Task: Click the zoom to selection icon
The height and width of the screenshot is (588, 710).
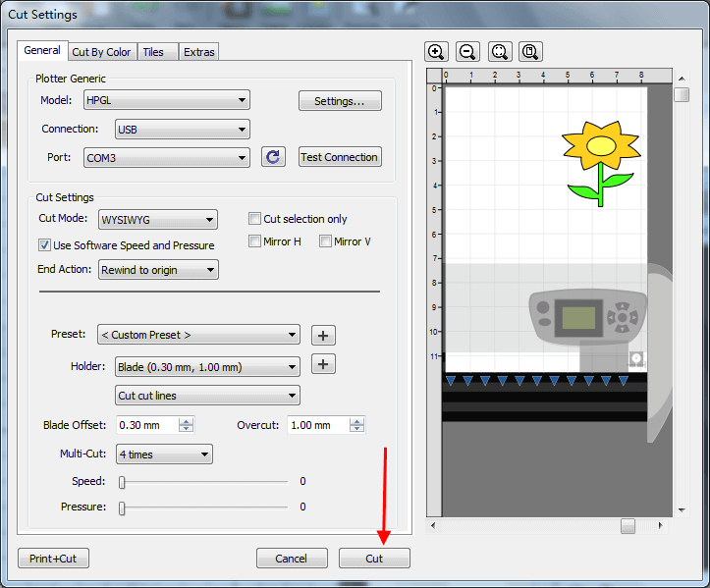Action: pos(500,52)
